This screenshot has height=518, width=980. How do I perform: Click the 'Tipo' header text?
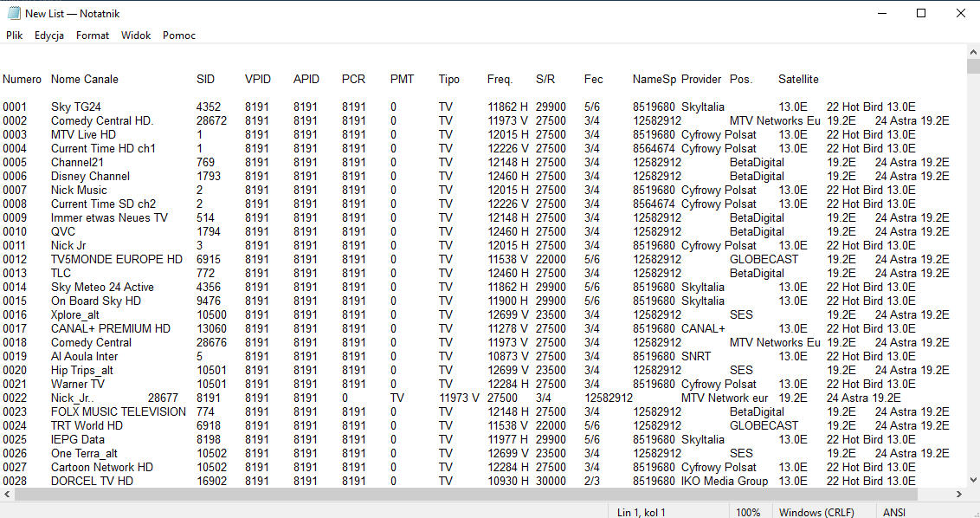tap(448, 80)
